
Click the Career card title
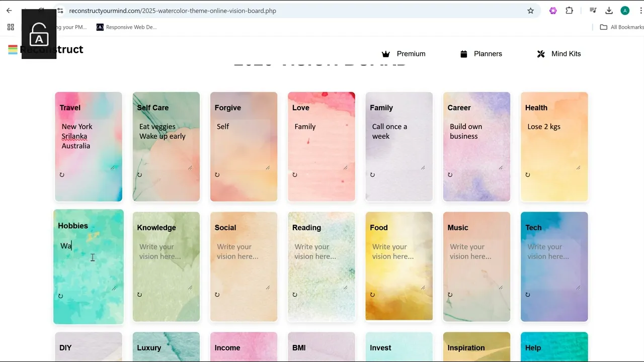[x=459, y=108]
